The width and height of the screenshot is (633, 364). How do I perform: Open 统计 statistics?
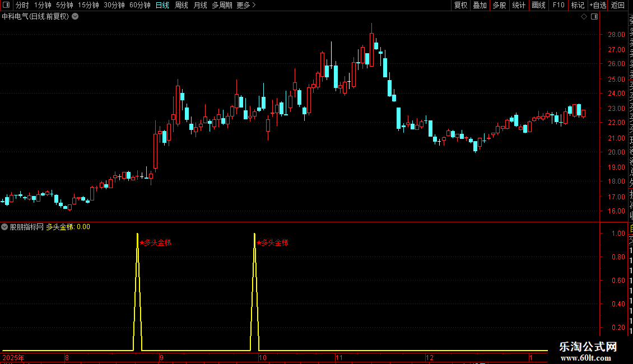pyautogui.click(x=518, y=5)
